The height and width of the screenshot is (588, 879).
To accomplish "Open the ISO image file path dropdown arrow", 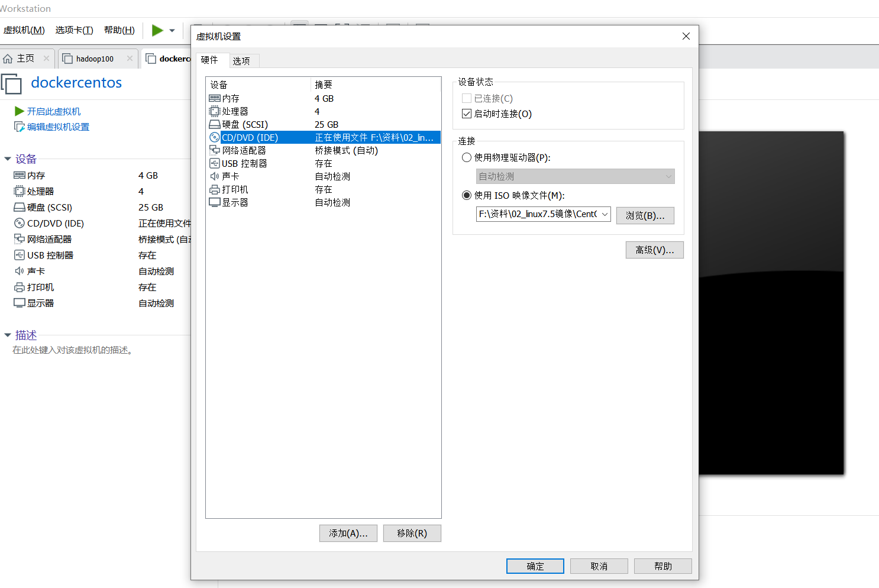I will pyautogui.click(x=605, y=214).
